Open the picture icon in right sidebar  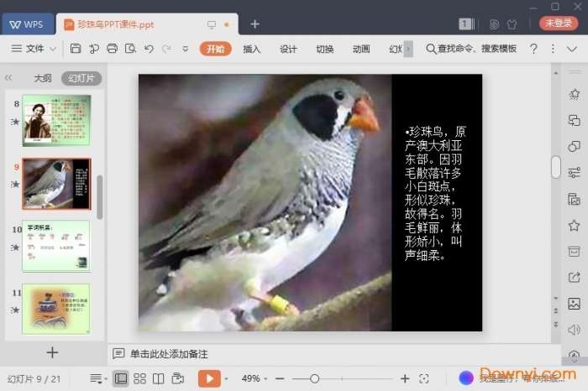pos(574,304)
